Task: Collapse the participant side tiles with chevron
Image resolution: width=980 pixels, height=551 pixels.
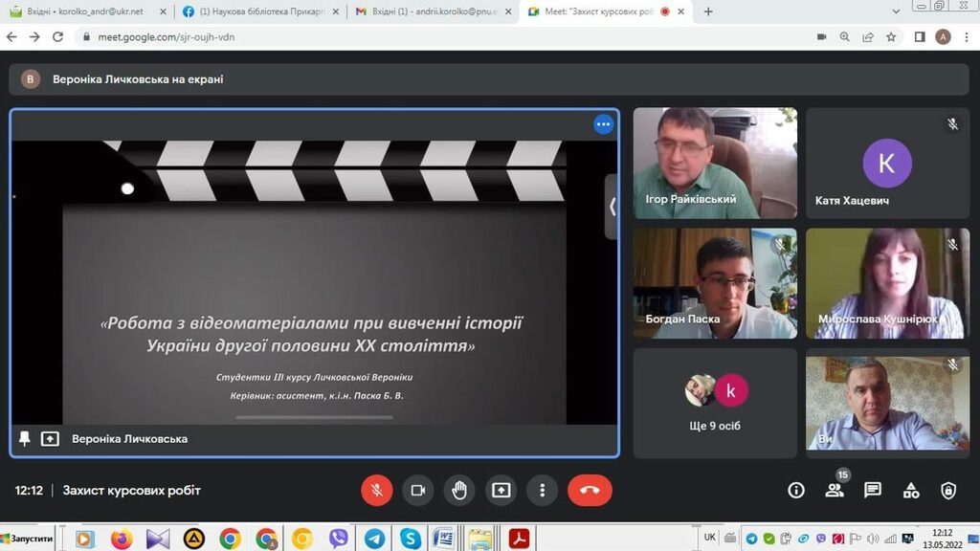Action: (x=612, y=206)
